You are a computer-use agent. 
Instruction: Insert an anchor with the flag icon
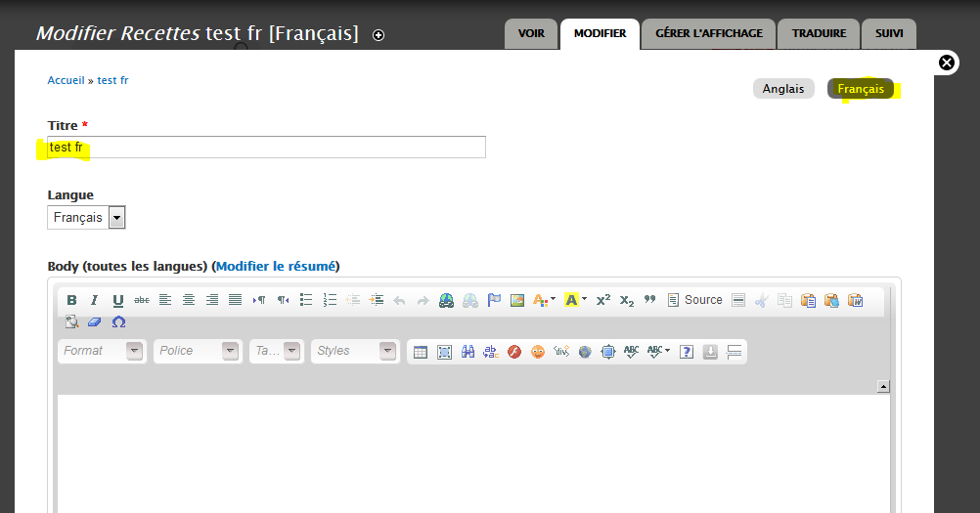point(494,300)
